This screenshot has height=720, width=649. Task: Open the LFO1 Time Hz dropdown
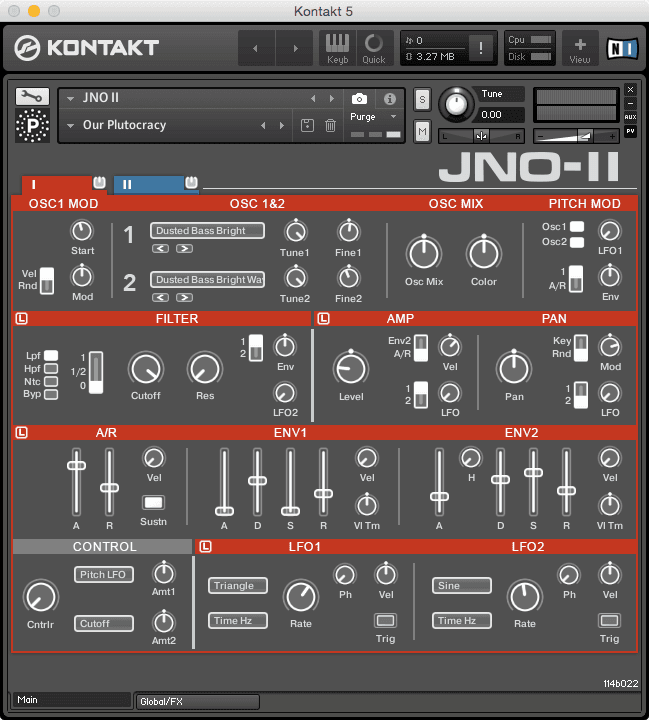tap(238, 620)
